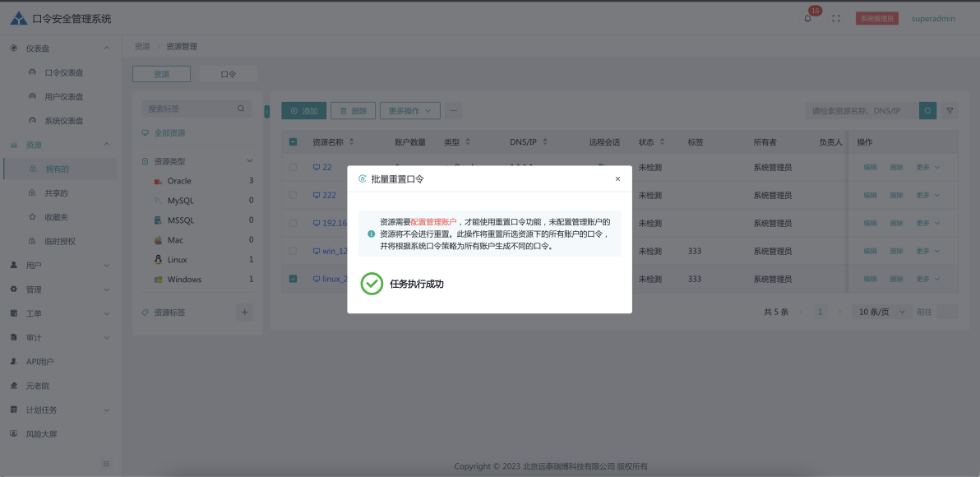Image resolution: width=980 pixels, height=477 pixels.
Task: Click the add resource tag plus icon
Action: click(x=244, y=313)
